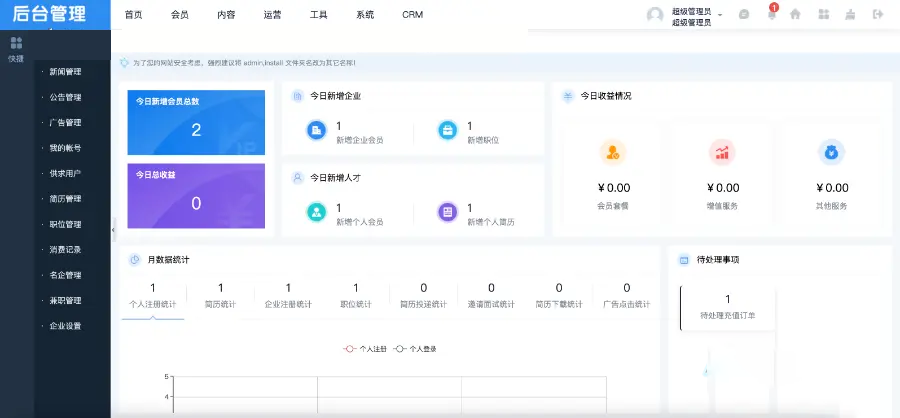Open the 会员 top menu
The width and height of the screenshot is (900, 418).
pyautogui.click(x=180, y=15)
